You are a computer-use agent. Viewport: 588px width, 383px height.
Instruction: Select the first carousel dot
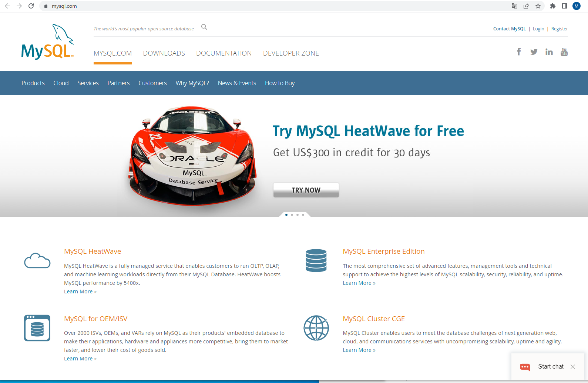(x=286, y=215)
